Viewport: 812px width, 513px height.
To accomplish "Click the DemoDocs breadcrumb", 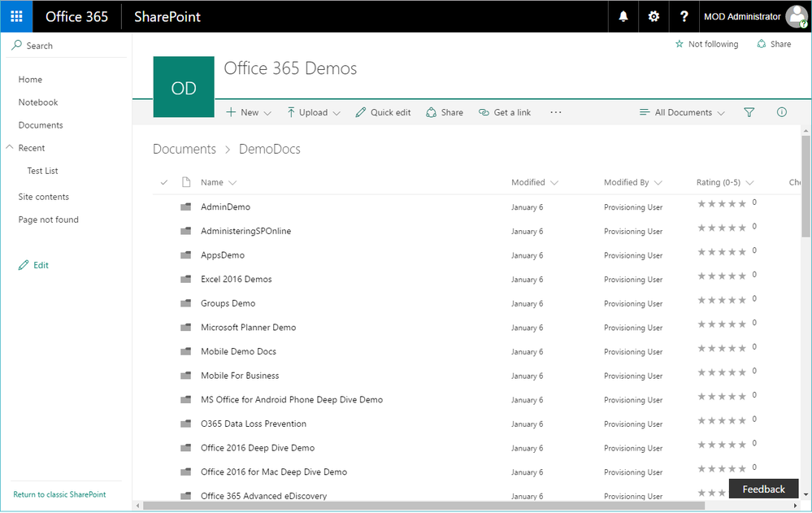I will pos(269,149).
